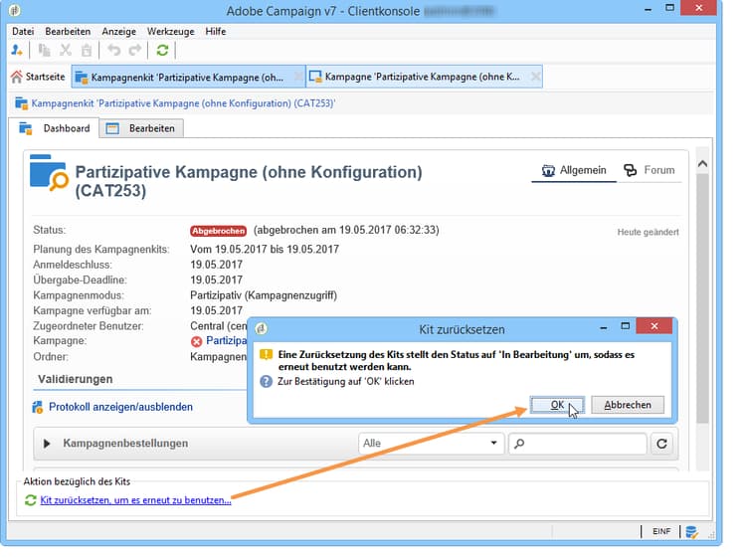Click the Startseite home icon
Viewport: 746px width, 560px height.
(17, 77)
